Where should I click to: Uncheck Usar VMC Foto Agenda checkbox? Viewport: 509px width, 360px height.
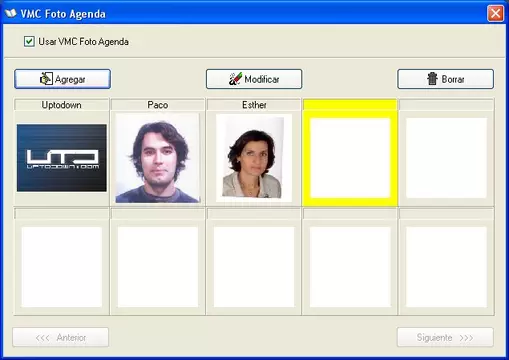tap(29, 42)
